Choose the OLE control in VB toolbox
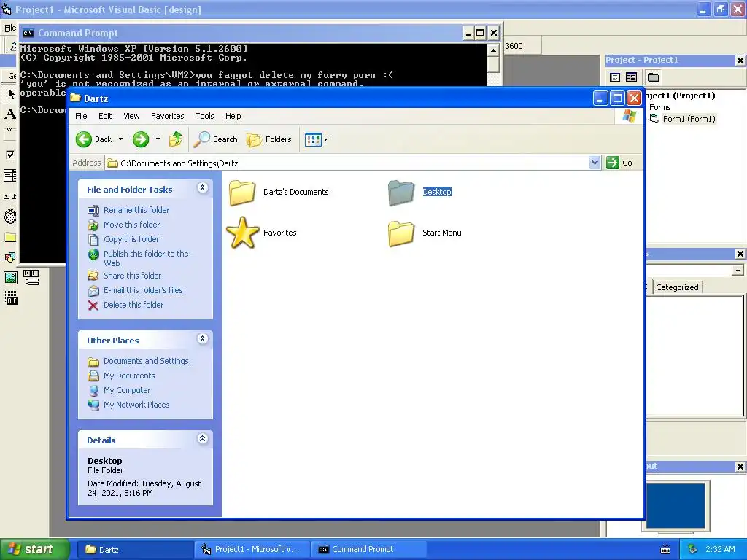 coord(10,298)
